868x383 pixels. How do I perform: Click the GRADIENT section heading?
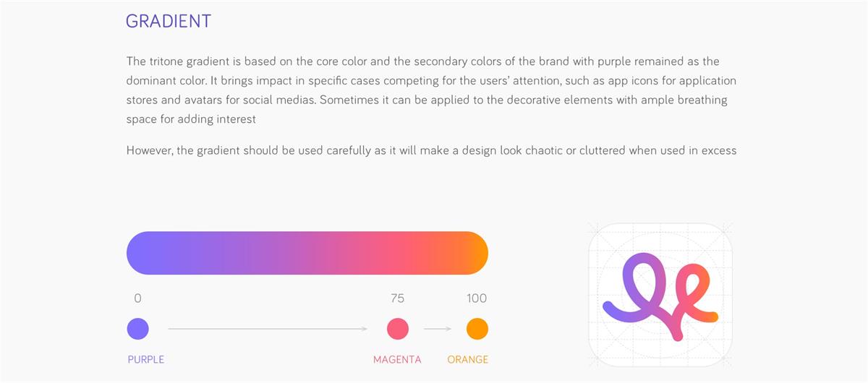(x=168, y=21)
